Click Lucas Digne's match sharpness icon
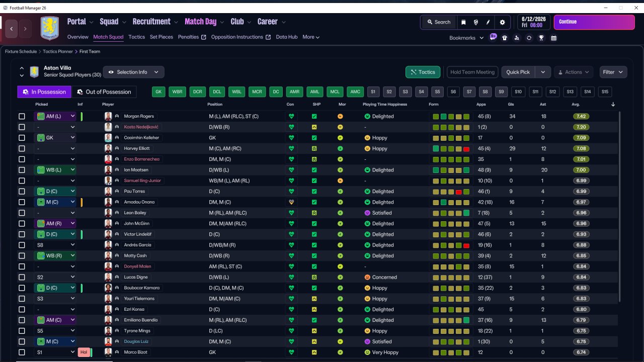Screen dimensions: 644x362 [314, 277]
